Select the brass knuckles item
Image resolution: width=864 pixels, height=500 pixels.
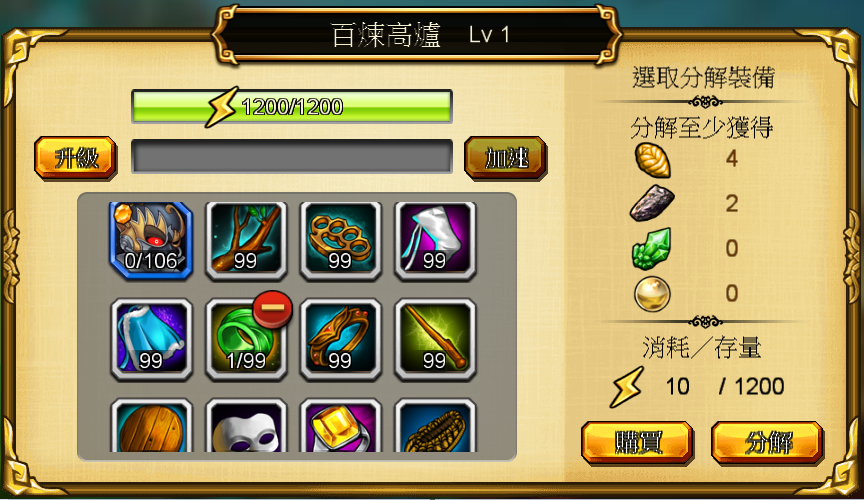(341, 240)
